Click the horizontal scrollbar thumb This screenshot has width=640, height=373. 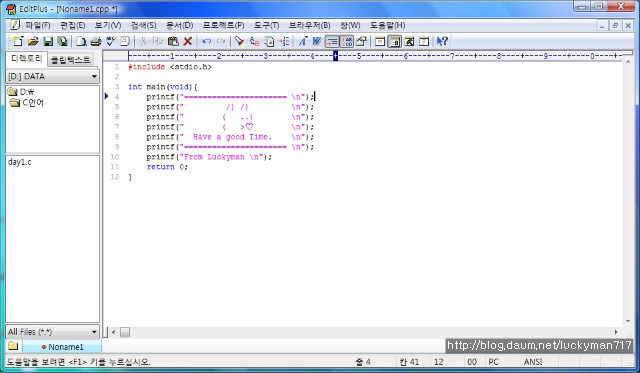click(x=125, y=332)
